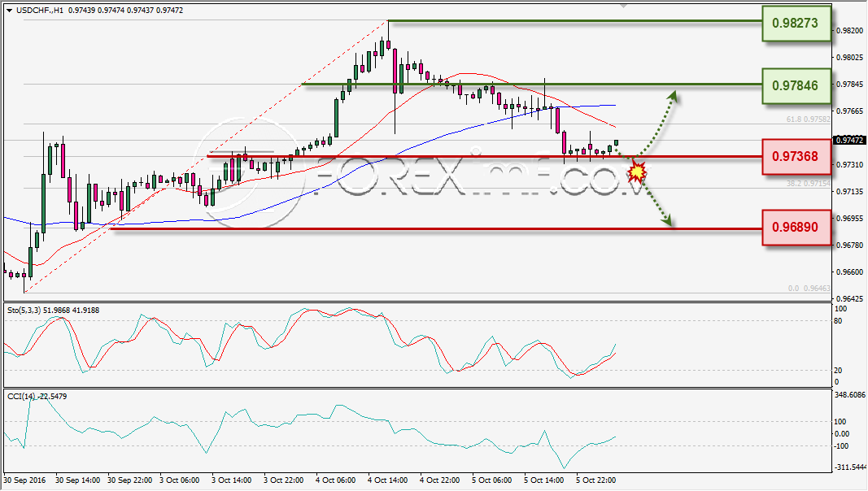Image resolution: width=868 pixels, height=491 pixels.
Task: Click time axis label 4 Oct 14:00
Action: click(x=388, y=480)
